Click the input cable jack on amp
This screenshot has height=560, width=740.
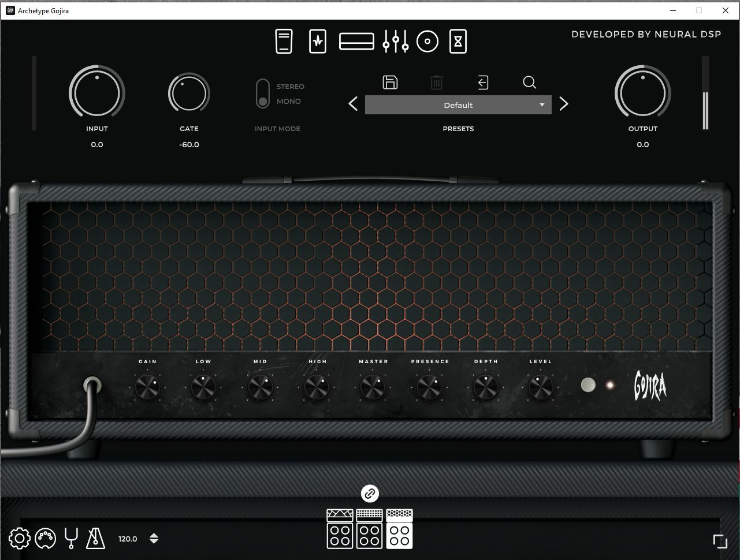click(x=92, y=385)
